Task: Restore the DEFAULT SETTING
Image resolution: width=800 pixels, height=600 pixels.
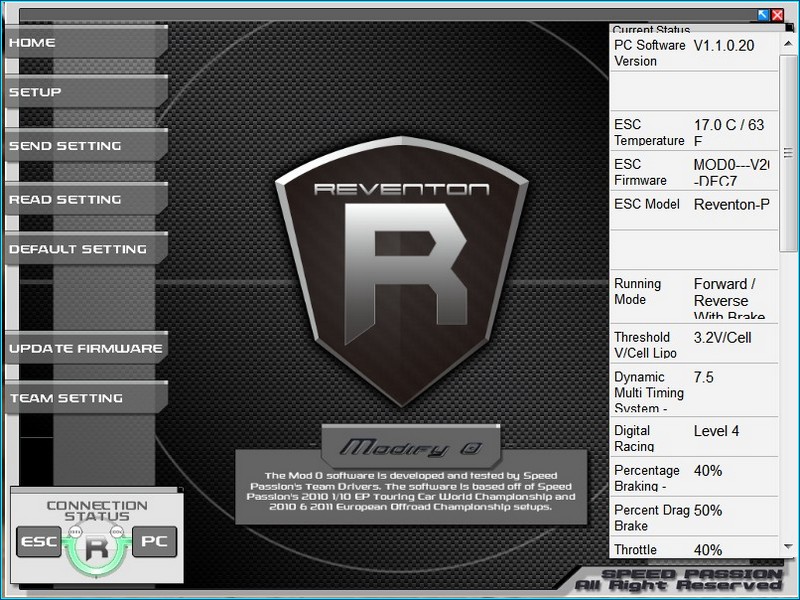Action: point(86,248)
